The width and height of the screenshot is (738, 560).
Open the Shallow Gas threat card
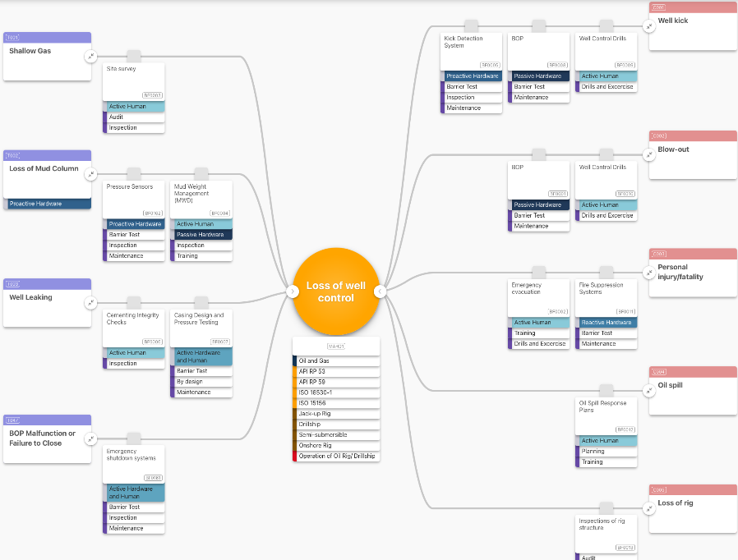(47, 57)
